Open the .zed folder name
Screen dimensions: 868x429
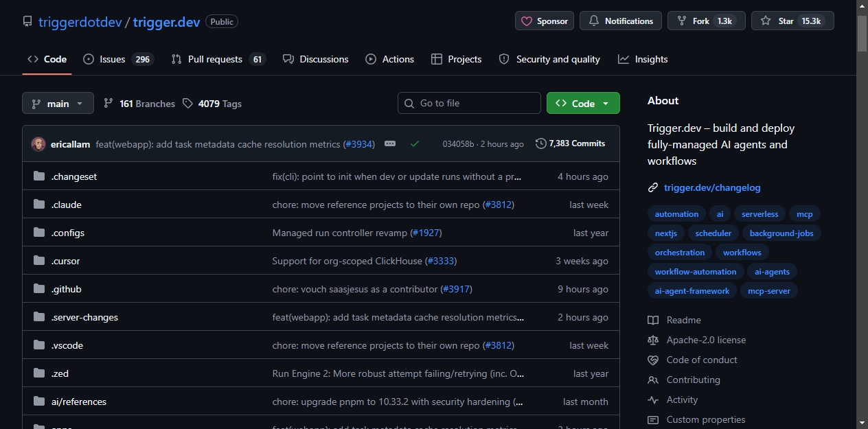pyautogui.click(x=60, y=373)
